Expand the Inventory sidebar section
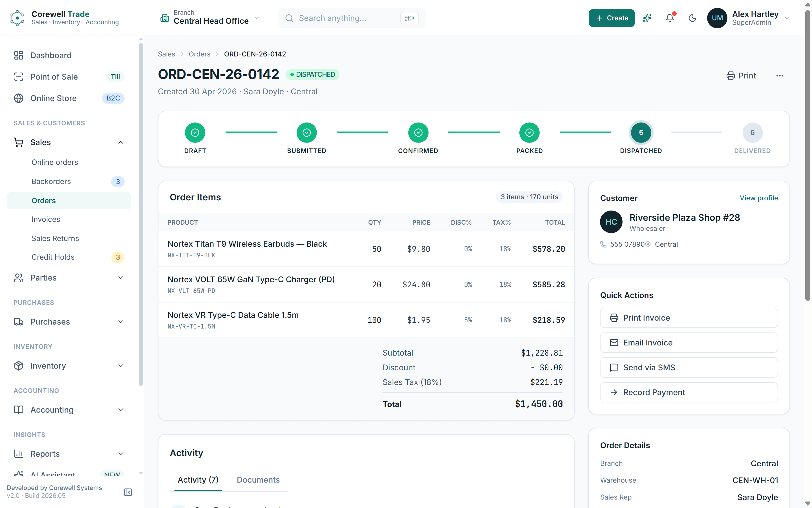Image resolution: width=812 pixels, height=508 pixels. point(121,366)
